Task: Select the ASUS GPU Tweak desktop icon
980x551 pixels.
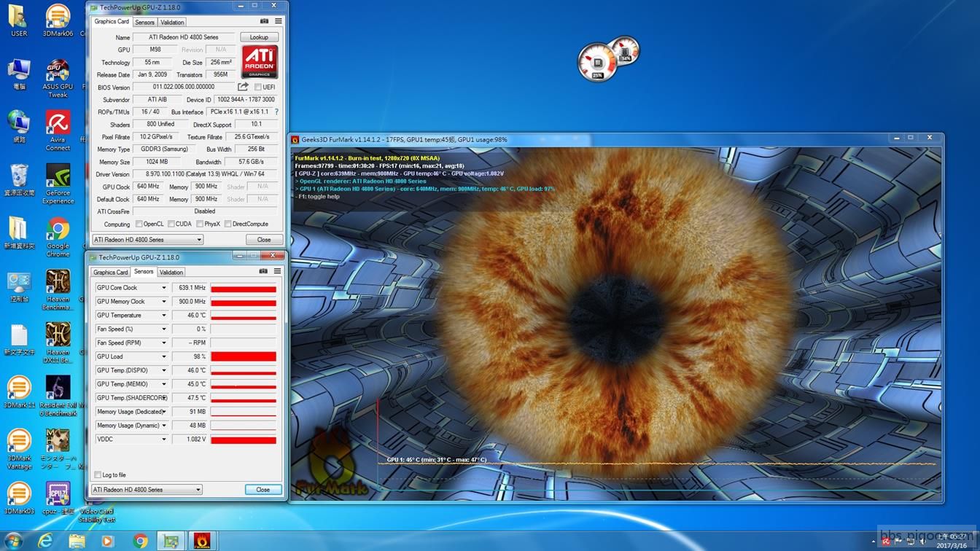Action: click(x=58, y=79)
